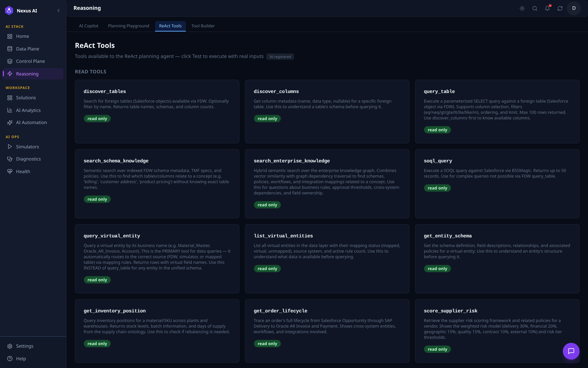Click the Solutions grid icon
The height and width of the screenshot is (368, 588).
[10, 98]
